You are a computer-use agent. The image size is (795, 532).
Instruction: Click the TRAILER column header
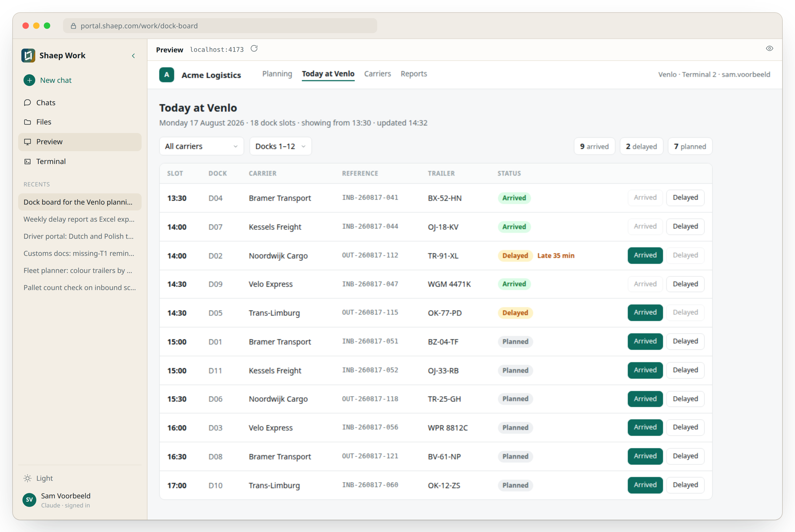pos(441,173)
